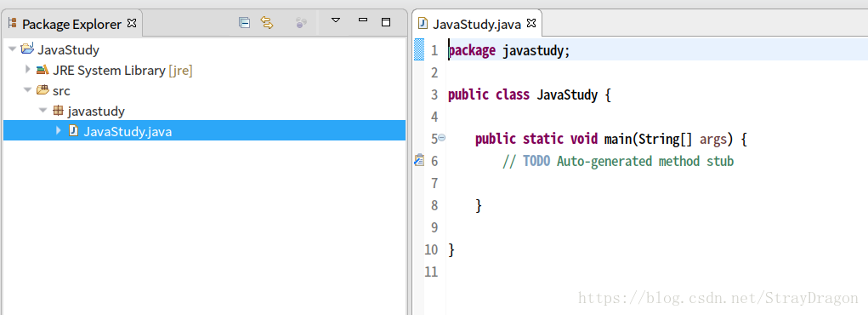Click the JRE library books icon

[x=43, y=70]
